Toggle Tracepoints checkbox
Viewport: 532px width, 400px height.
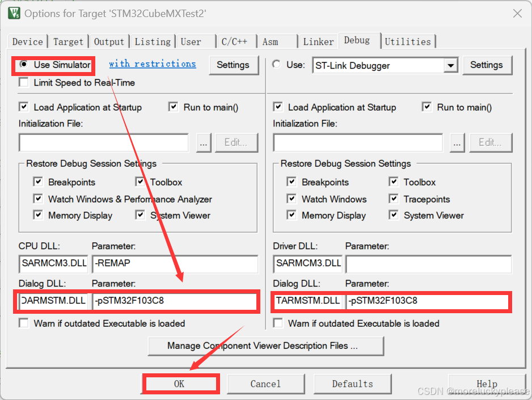tap(394, 199)
